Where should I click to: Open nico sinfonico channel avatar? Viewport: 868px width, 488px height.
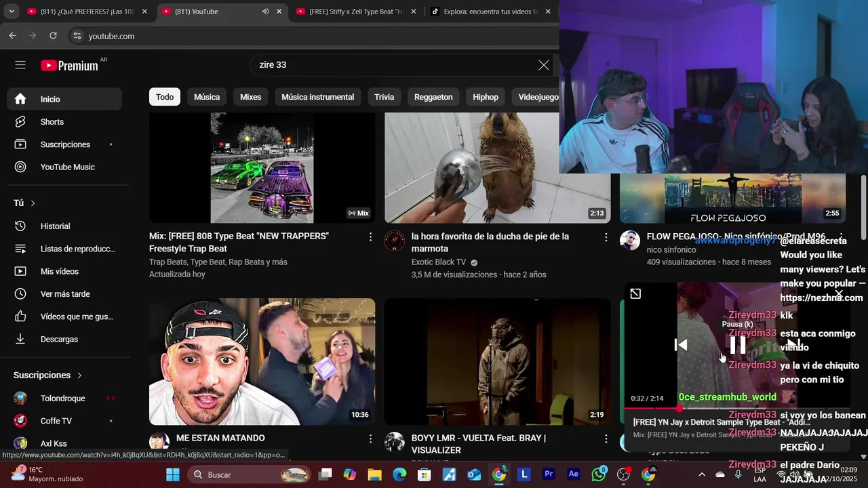[630, 240]
